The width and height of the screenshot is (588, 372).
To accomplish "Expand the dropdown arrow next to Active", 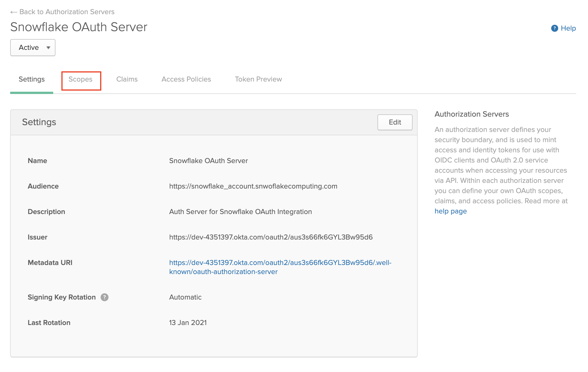I will [49, 48].
